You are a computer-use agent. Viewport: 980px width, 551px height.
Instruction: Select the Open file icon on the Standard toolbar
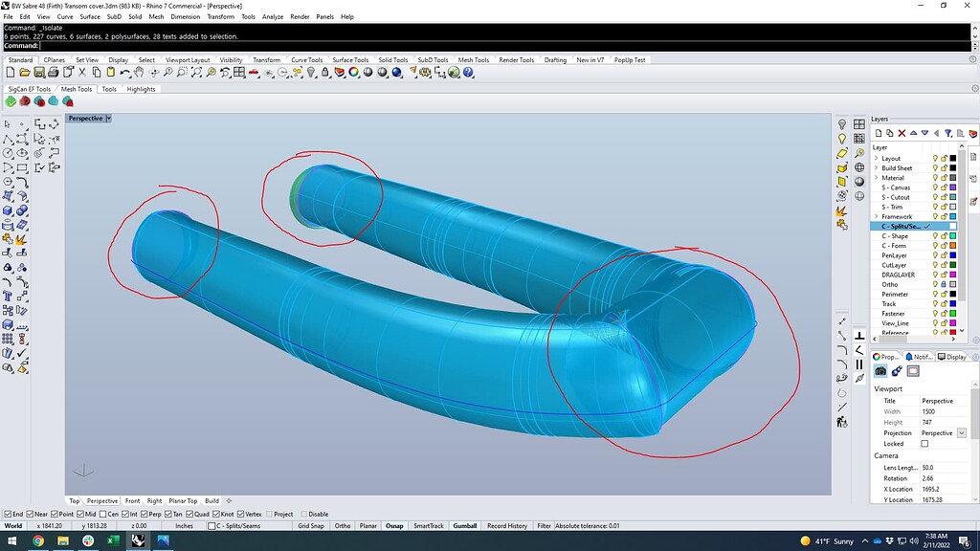click(26, 72)
